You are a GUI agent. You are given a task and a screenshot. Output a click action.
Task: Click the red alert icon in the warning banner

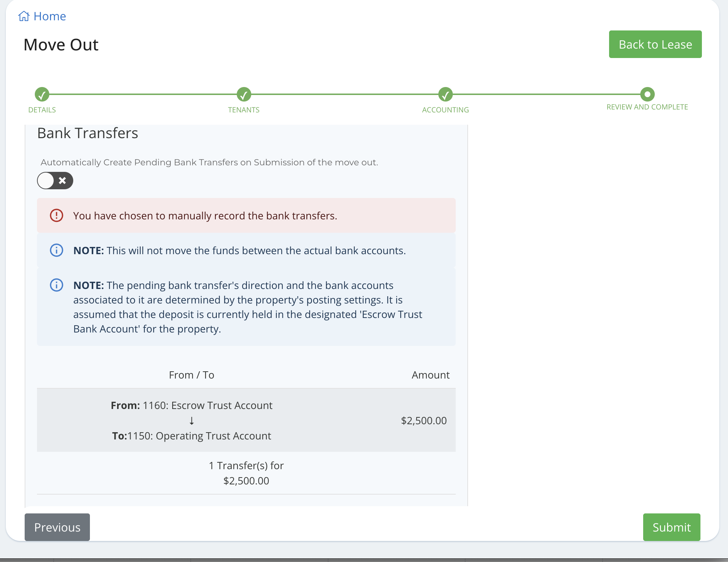point(56,215)
